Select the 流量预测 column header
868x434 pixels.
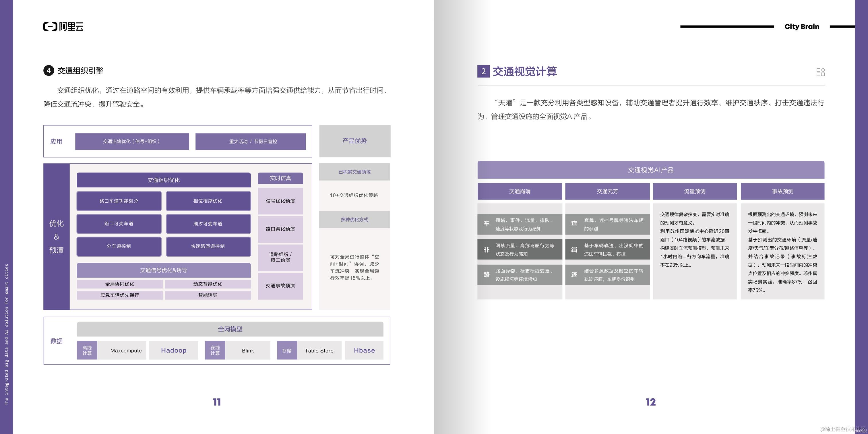point(694,191)
